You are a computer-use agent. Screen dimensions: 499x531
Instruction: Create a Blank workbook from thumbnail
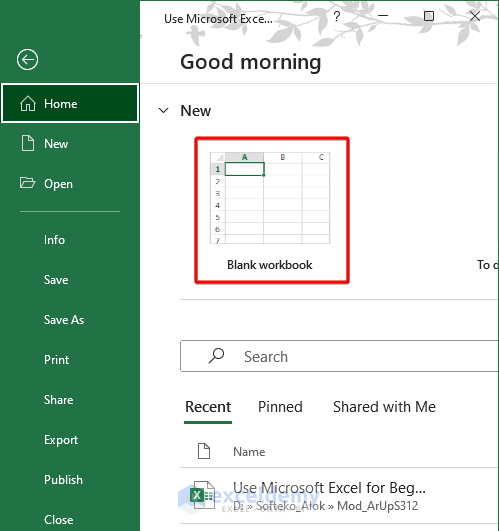pyautogui.click(x=272, y=210)
